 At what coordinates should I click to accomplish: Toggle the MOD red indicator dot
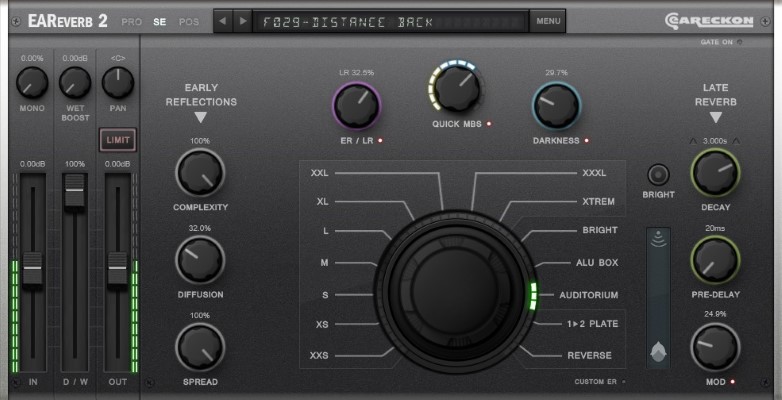pyautogui.click(x=732, y=382)
